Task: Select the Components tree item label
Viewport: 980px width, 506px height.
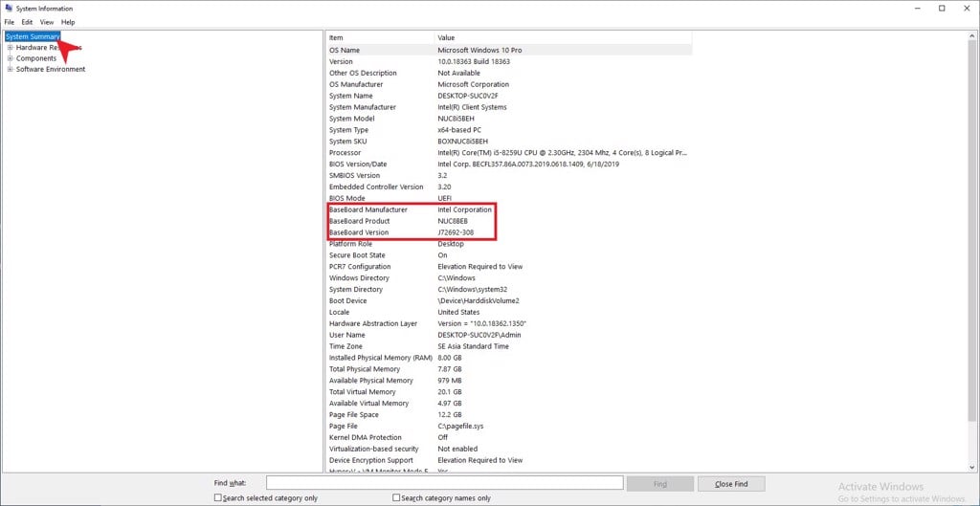Action: (35, 58)
